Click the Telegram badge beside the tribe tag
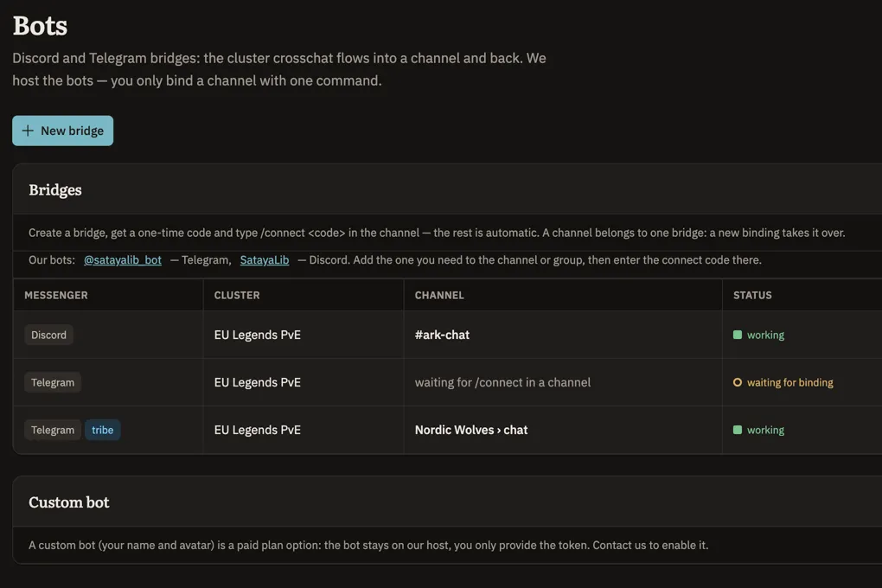 click(x=52, y=430)
